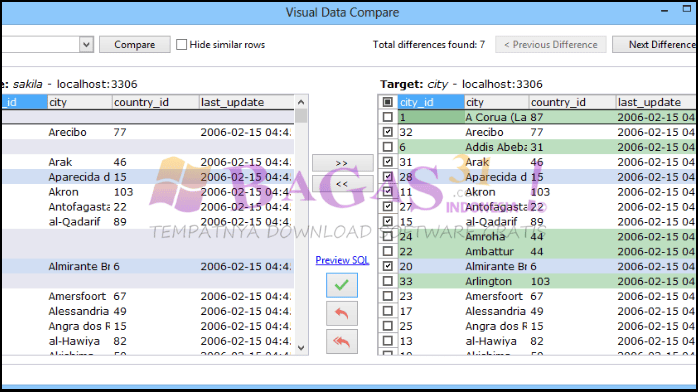The image size is (698, 392).
Task: Sort target by last_update column header
Action: (657, 102)
